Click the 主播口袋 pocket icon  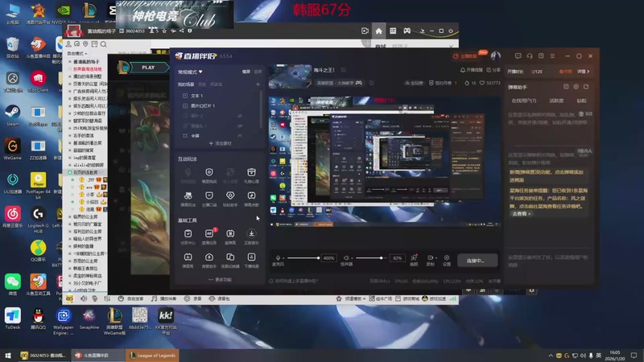point(209,195)
